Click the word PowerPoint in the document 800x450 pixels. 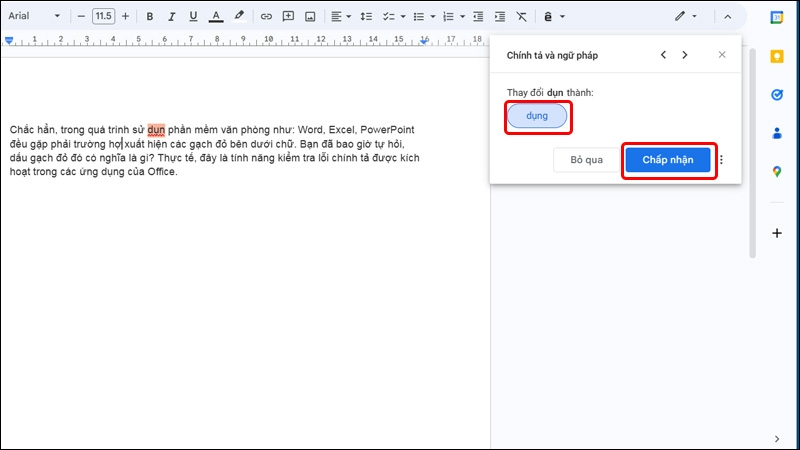tap(387, 130)
